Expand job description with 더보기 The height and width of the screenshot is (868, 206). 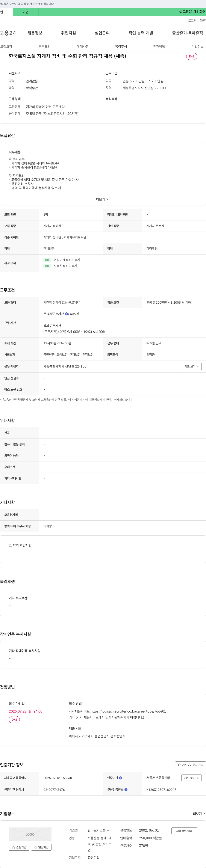tap(102, 199)
